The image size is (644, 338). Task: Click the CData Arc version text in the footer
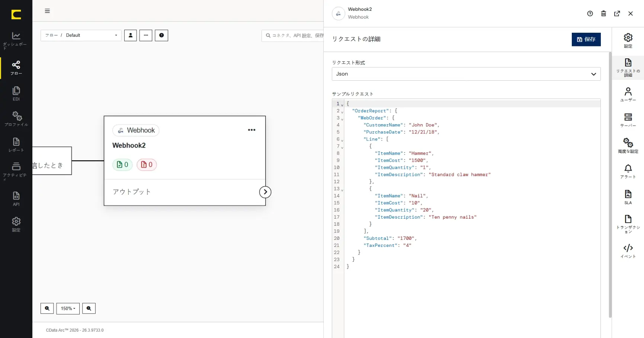click(75, 330)
